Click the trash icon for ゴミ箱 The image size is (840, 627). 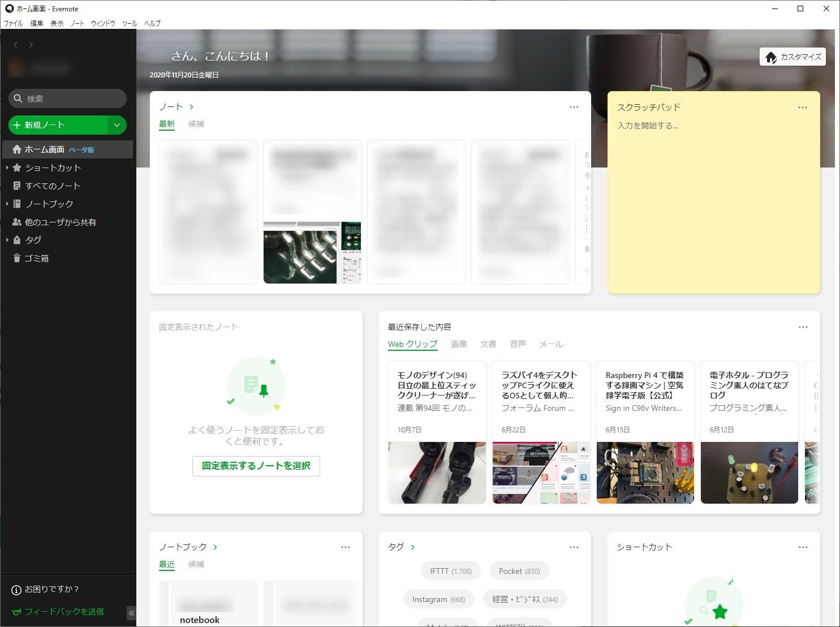point(17,258)
